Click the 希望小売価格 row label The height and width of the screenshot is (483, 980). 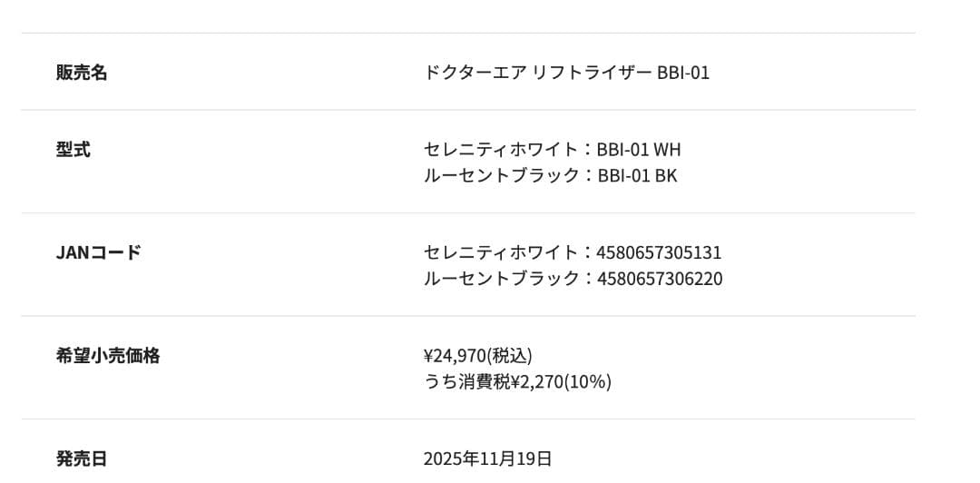click(108, 356)
